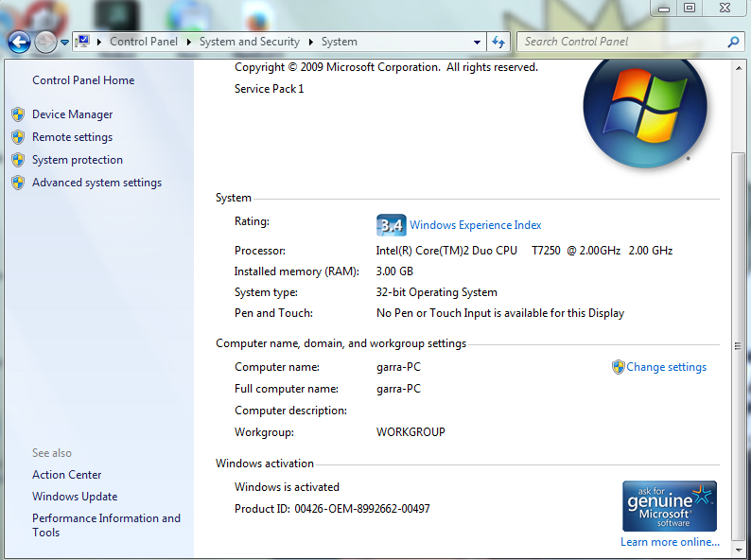Open Advanced system settings
The image size is (751, 560).
click(96, 183)
